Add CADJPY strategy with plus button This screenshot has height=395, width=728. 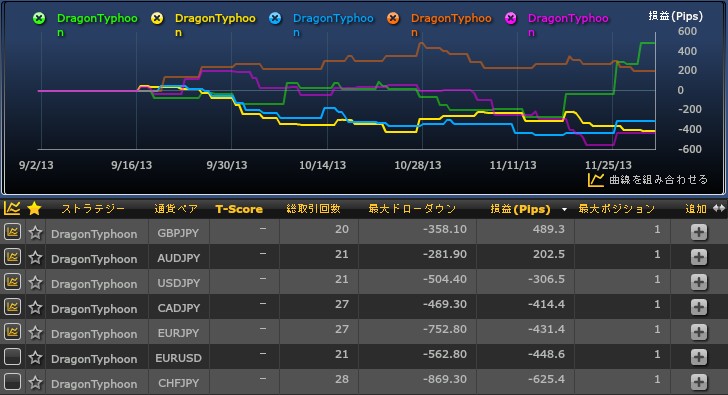coord(699,307)
